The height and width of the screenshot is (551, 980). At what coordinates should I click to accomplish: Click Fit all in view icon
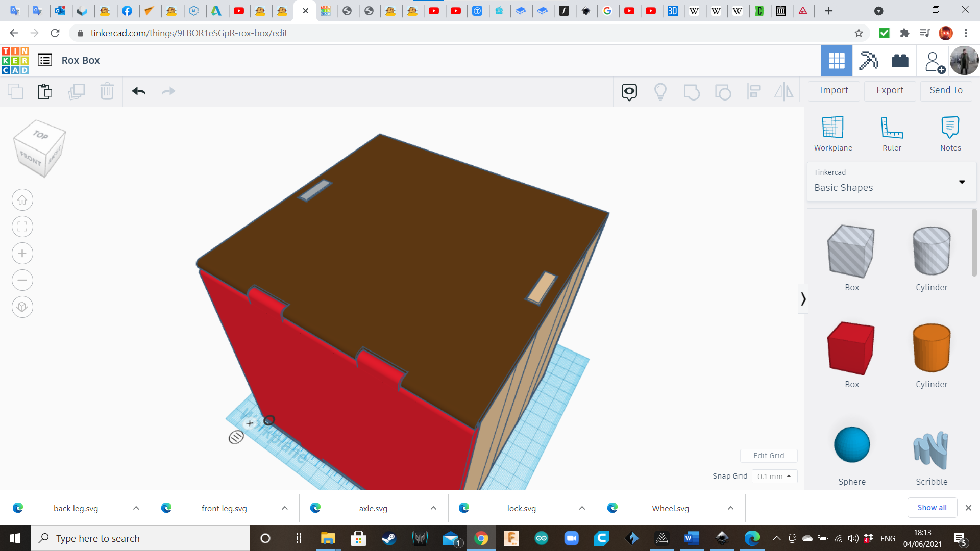(x=22, y=227)
